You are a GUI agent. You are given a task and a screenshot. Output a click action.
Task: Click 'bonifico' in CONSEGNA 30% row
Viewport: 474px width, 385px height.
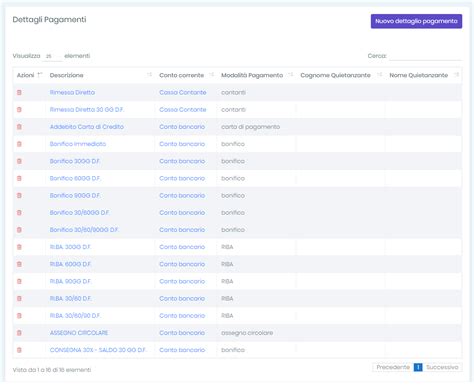tap(233, 350)
